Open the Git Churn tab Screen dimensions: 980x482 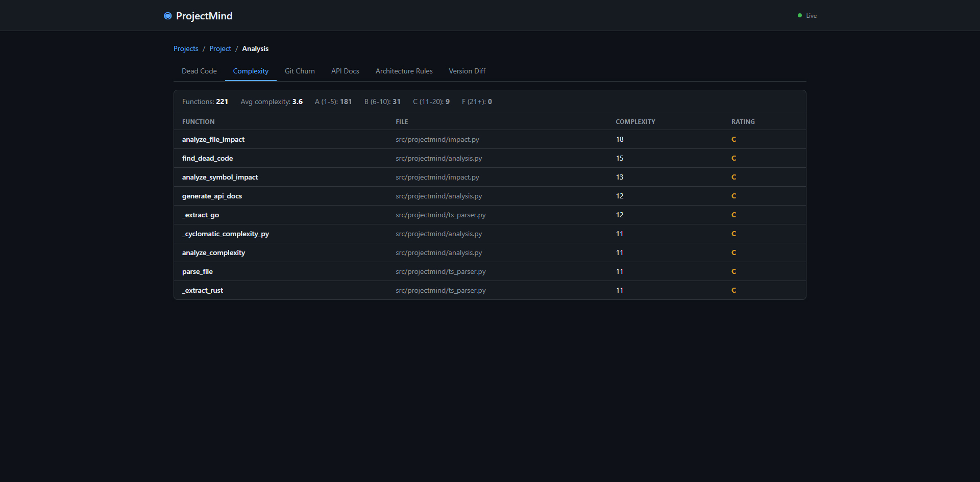coord(300,71)
